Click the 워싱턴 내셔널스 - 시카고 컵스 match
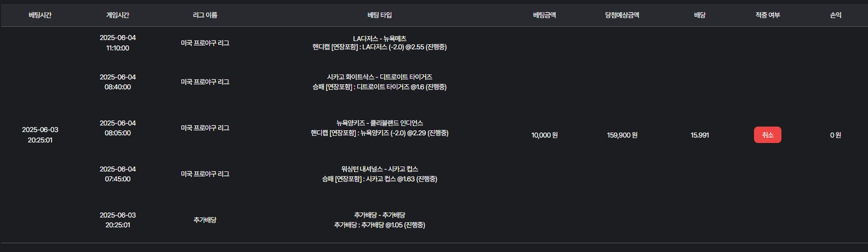Image resolution: width=868 pixels, height=252 pixels. pyautogui.click(x=379, y=169)
